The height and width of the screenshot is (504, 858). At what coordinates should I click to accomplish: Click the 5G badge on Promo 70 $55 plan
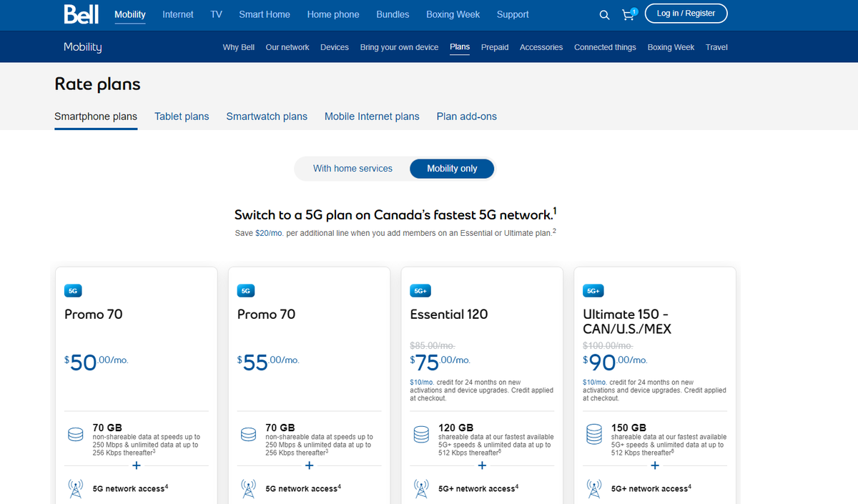(246, 291)
